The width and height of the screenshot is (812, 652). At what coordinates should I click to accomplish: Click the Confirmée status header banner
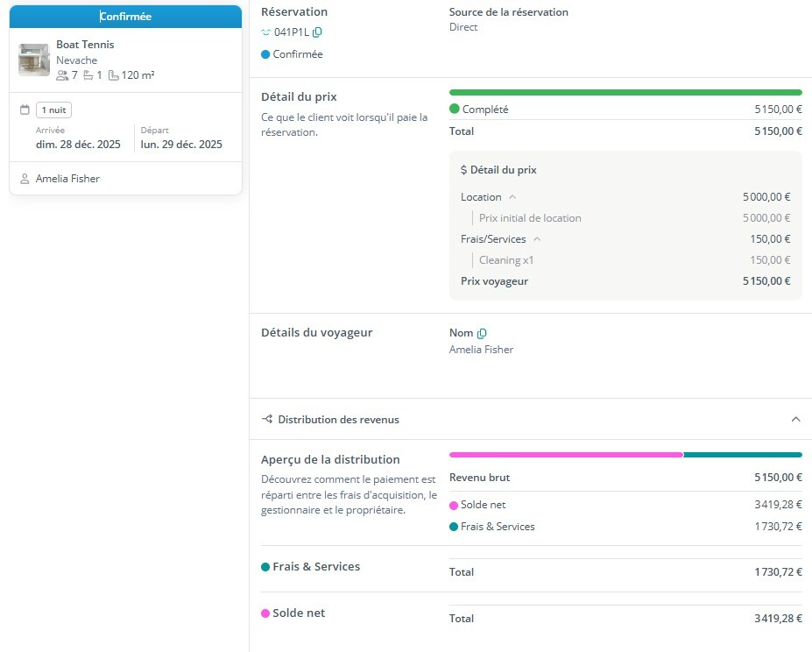[x=125, y=17]
